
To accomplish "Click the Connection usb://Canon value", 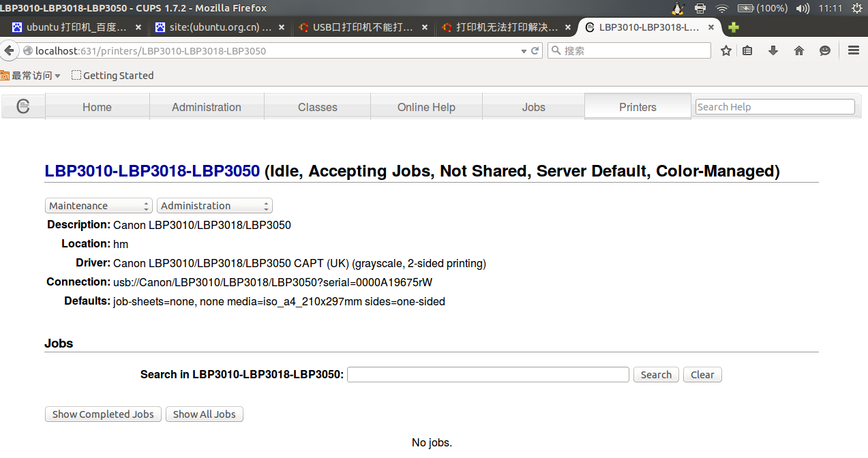I will point(273,282).
